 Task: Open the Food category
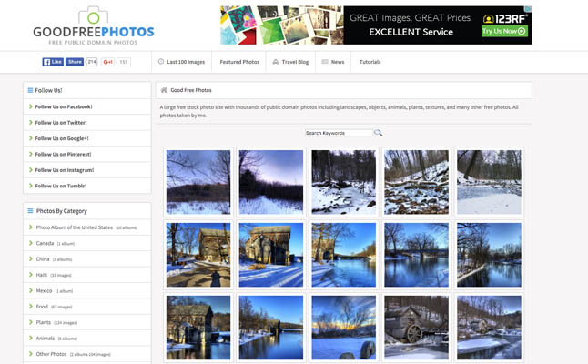coord(42,307)
